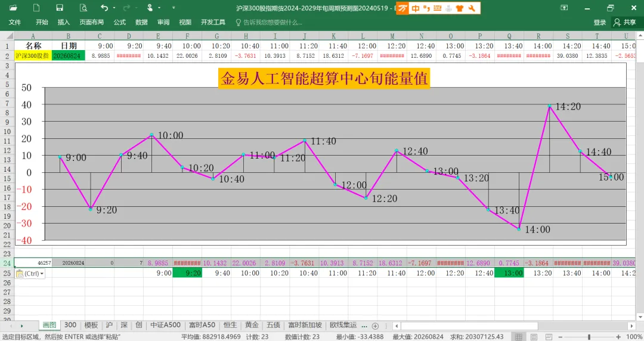Switch to the 开发工具 (Developer) ribbon tab

pos(213,22)
